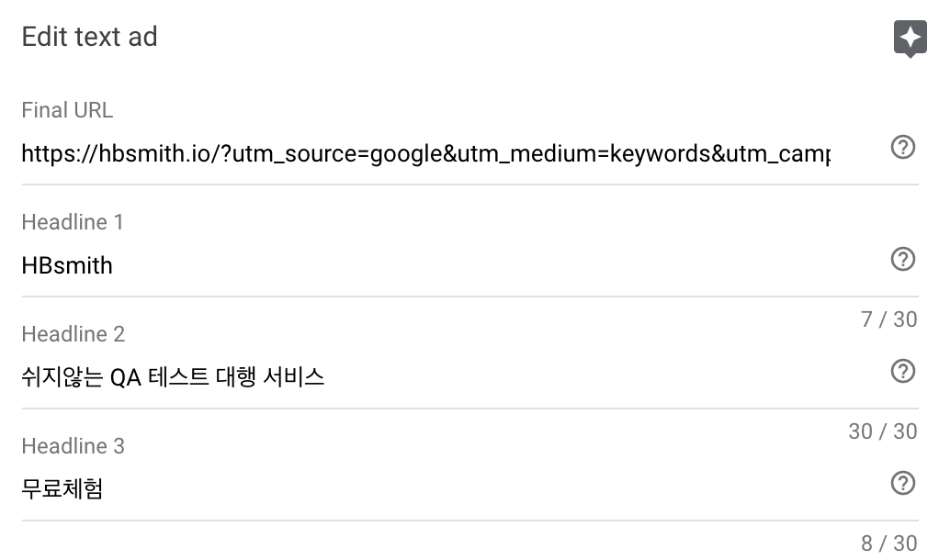Select the sparkle icon beside Edit text ad
This screenshot has width=939, height=560.
[910, 37]
